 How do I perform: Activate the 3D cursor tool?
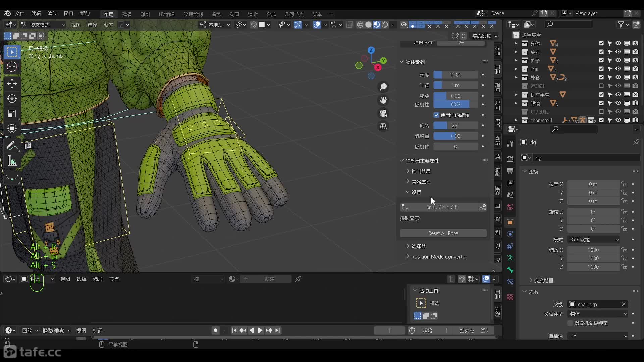(12, 67)
